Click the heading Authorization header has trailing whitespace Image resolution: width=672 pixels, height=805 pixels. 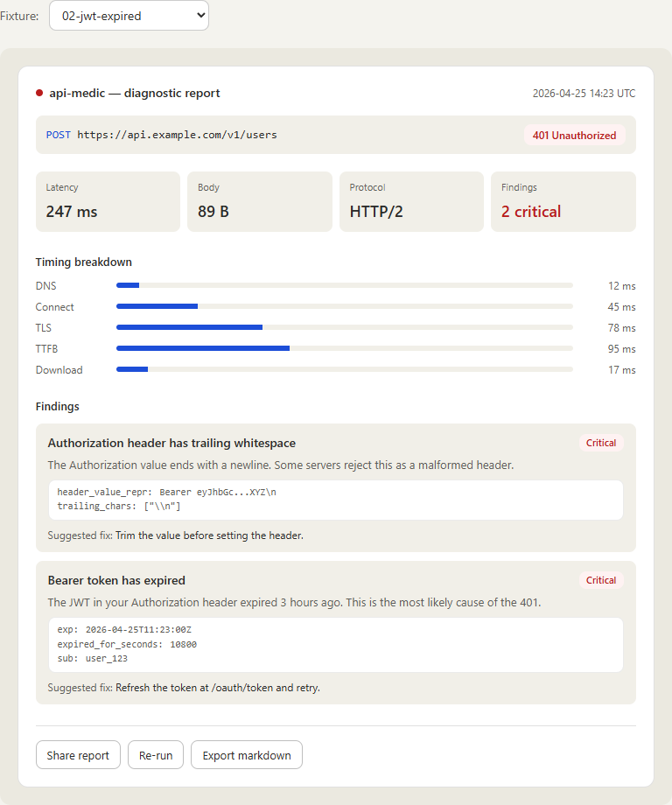(171, 443)
